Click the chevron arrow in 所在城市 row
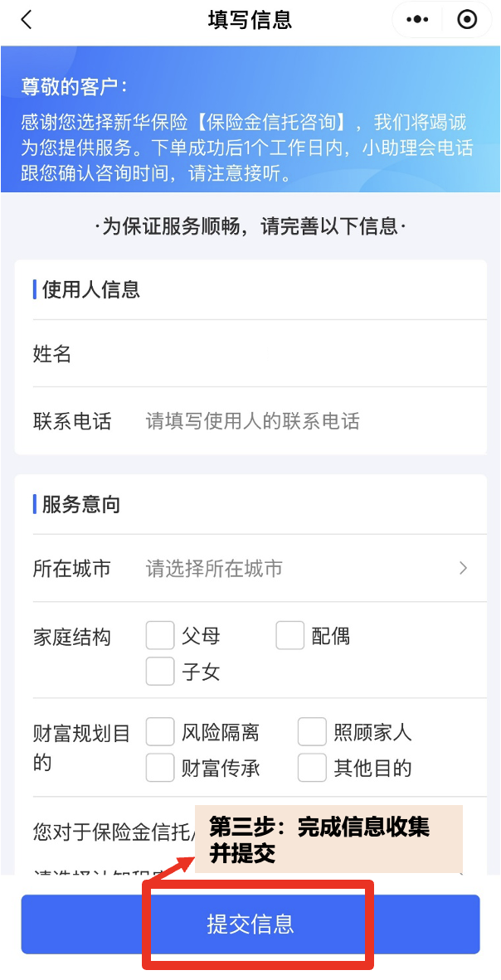Image resolution: width=501 pixels, height=980 pixels. point(463,569)
